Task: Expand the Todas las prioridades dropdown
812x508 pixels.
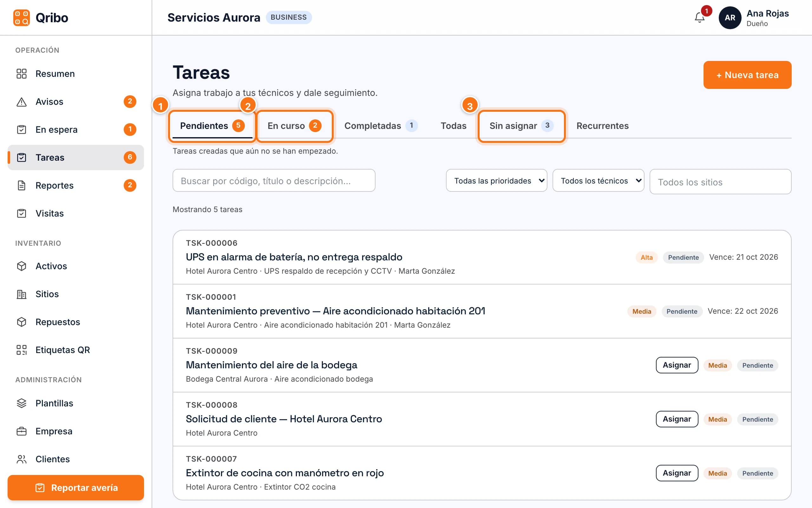Action: point(496,180)
